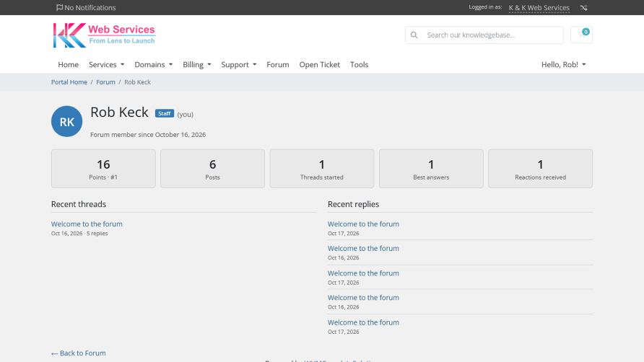Expand the Services dropdown
This screenshot has height=362, width=644.
tap(106, 64)
